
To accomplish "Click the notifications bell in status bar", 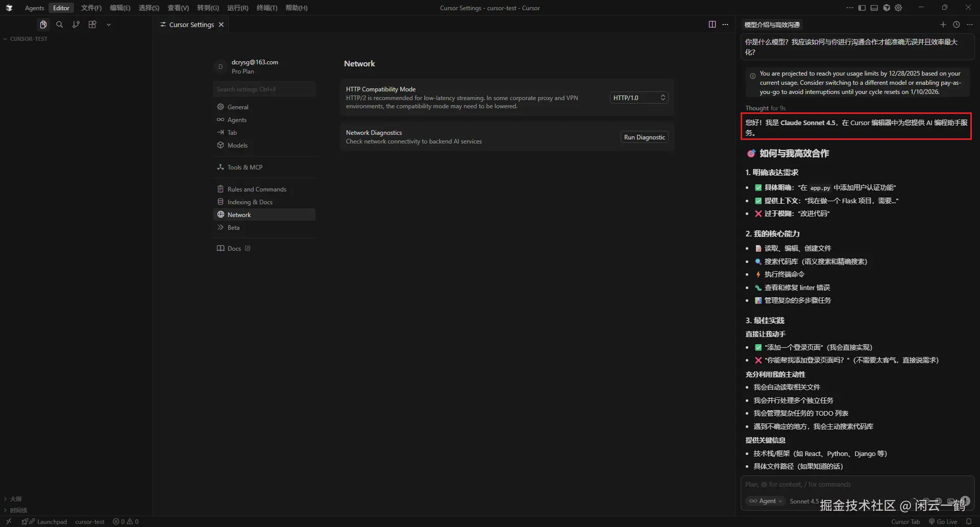I will pos(969,521).
